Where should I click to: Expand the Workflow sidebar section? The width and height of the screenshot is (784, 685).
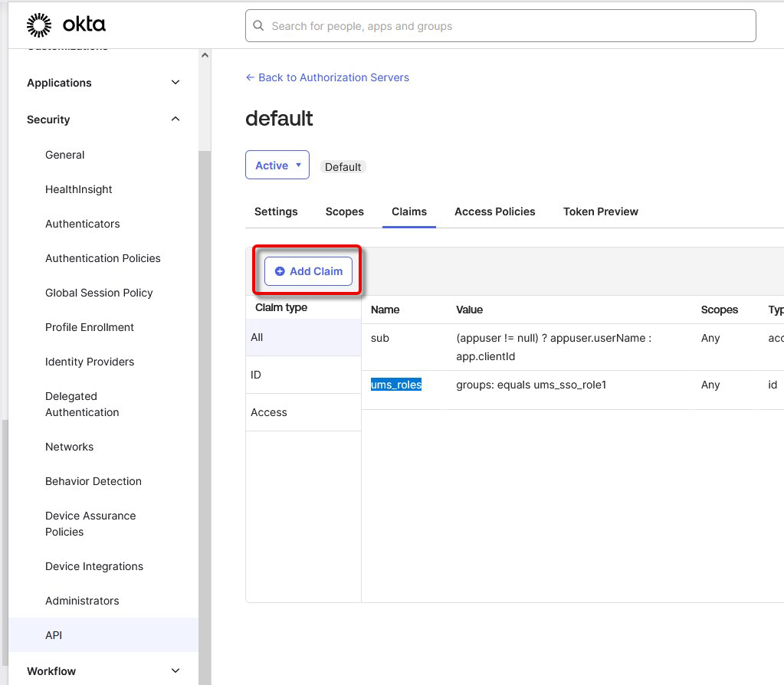(175, 671)
